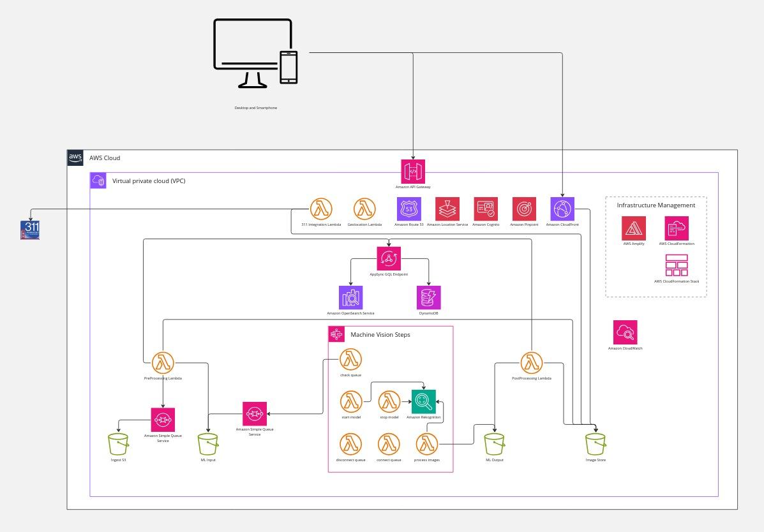Click the process images Lambda icon

pyautogui.click(x=426, y=443)
